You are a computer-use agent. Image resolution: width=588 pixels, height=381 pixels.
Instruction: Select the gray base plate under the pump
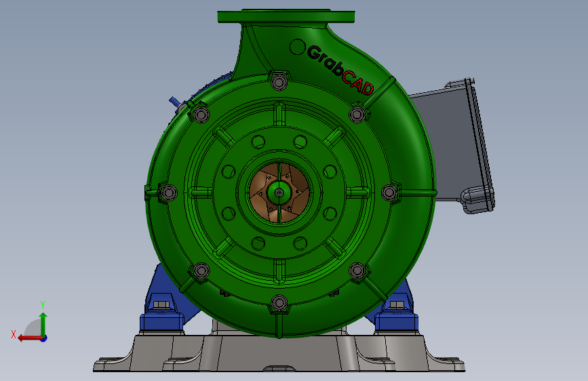coord(279,353)
